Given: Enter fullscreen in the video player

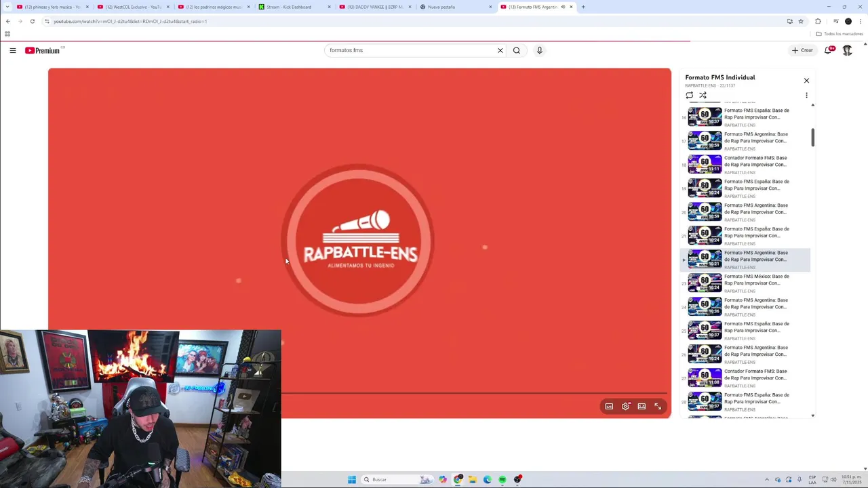Looking at the screenshot, I should [x=658, y=407].
